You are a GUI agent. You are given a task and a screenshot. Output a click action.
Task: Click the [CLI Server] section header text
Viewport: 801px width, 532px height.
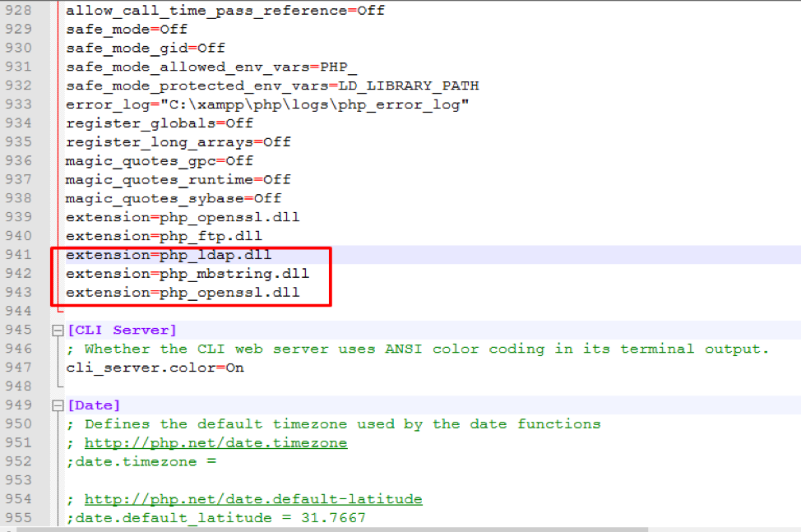pos(122,331)
